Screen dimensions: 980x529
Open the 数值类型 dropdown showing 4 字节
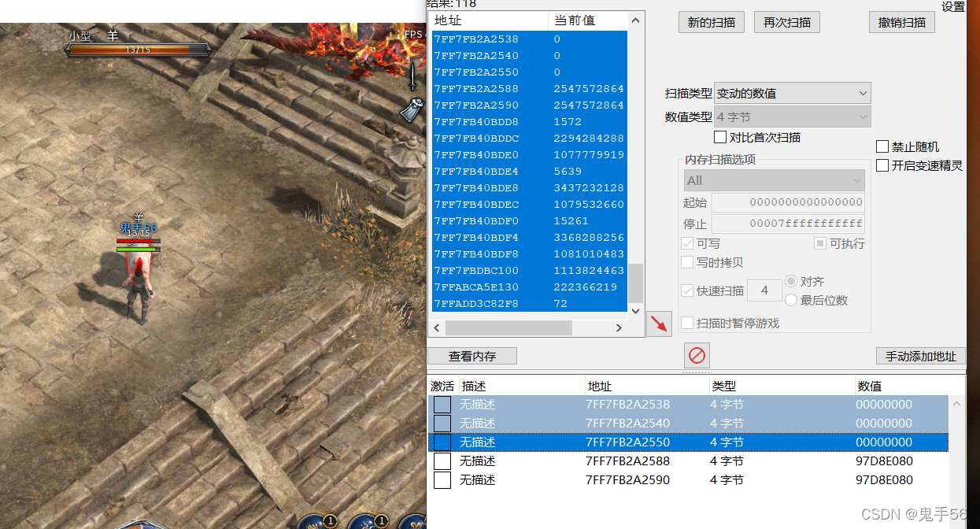tap(792, 117)
